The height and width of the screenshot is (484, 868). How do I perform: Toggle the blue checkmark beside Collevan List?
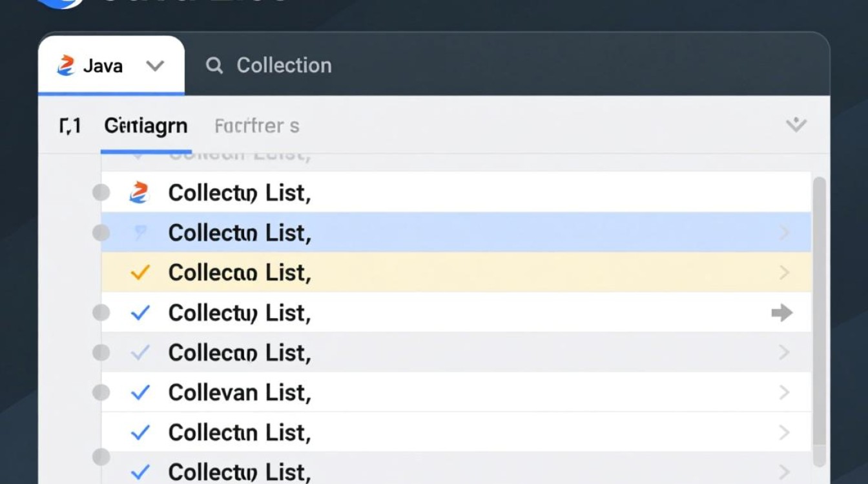[x=140, y=392]
